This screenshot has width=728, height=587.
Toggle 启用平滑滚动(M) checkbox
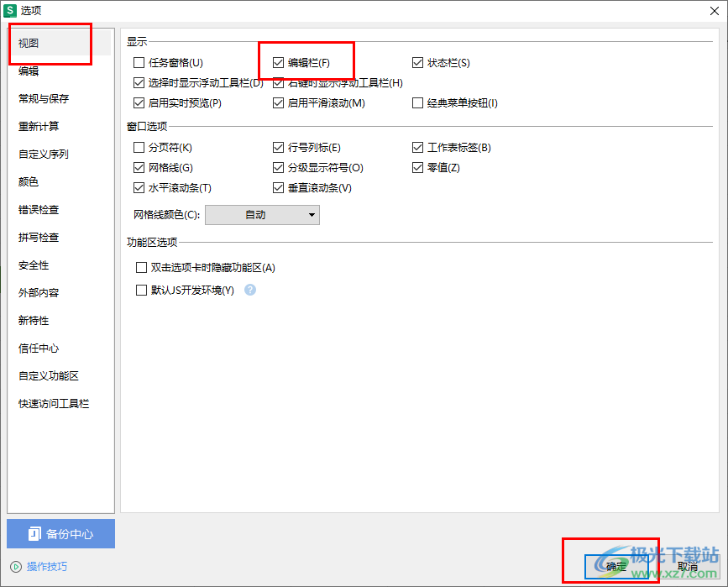[x=278, y=102]
